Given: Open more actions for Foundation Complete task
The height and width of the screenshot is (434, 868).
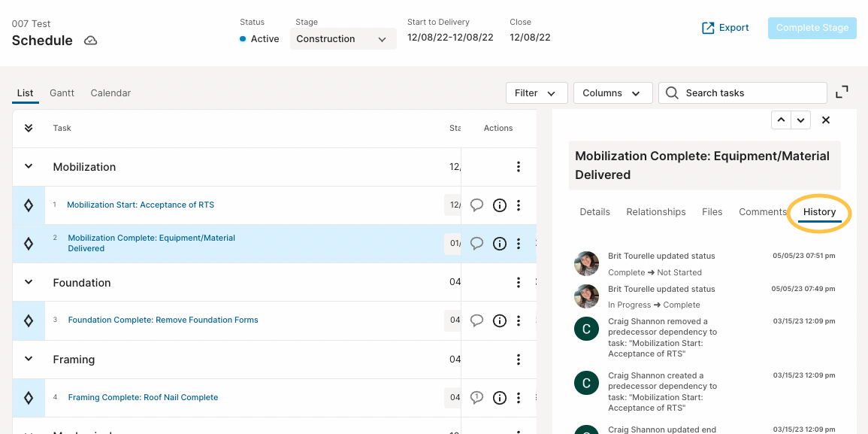Looking at the screenshot, I should (518, 320).
